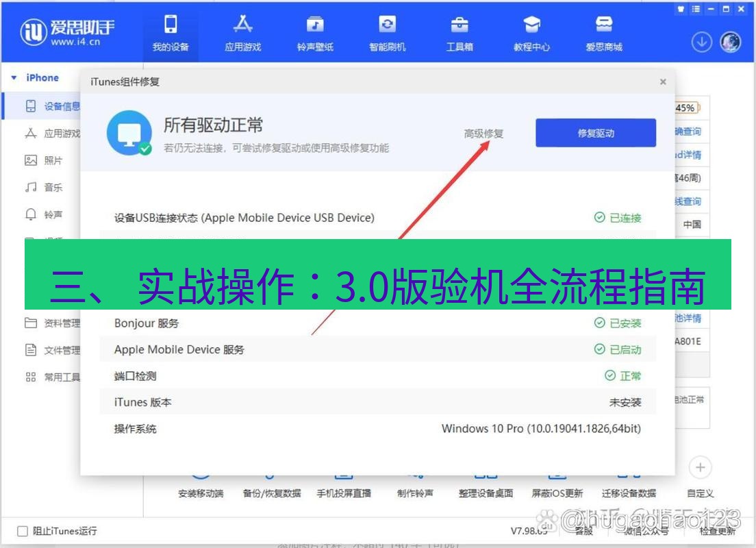Click the 资料管理 folder icon
Screen dimensions: 756x548
[x=30, y=323]
